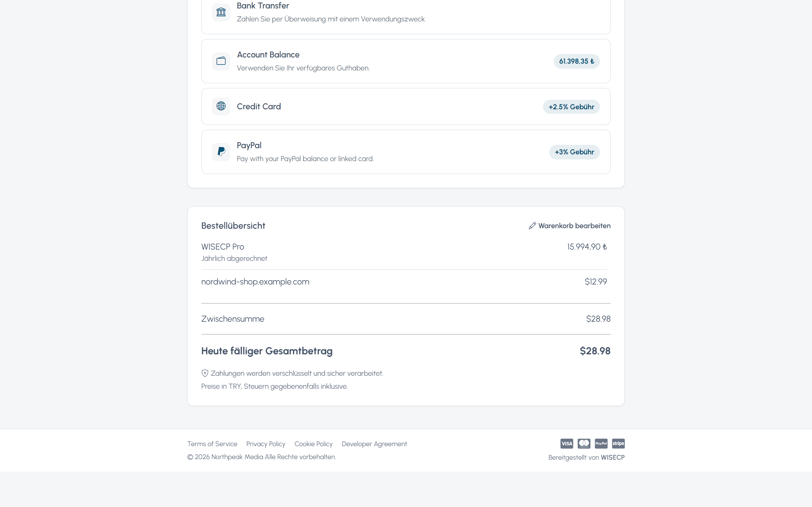This screenshot has height=507, width=812.
Task: Click the Mastercard badge in footer
Action: tap(584, 444)
